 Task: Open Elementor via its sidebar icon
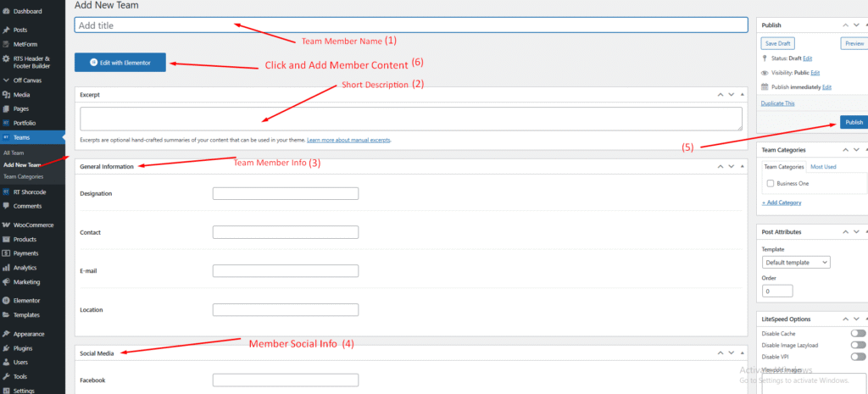coord(7,300)
